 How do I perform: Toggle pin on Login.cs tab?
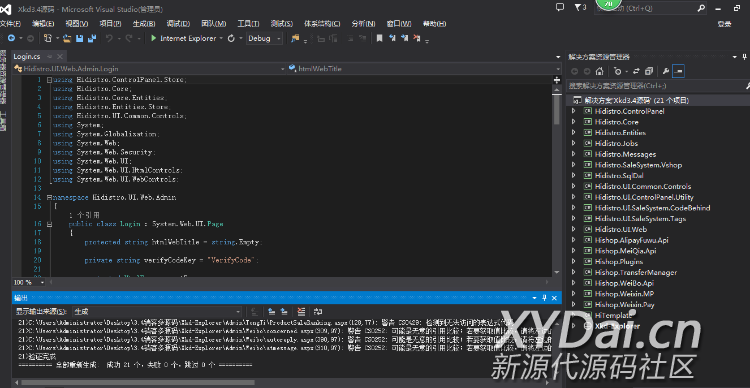(x=51, y=56)
